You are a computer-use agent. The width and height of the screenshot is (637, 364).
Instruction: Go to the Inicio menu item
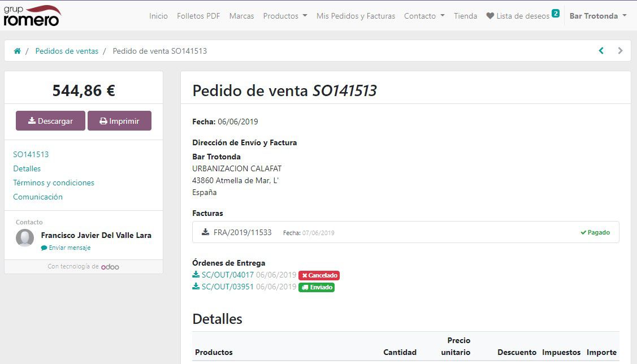pyautogui.click(x=159, y=16)
